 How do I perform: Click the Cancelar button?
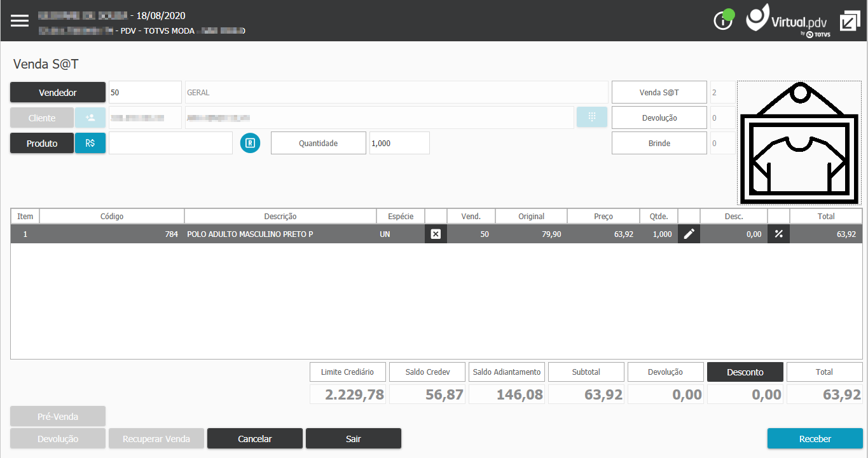[x=255, y=438]
